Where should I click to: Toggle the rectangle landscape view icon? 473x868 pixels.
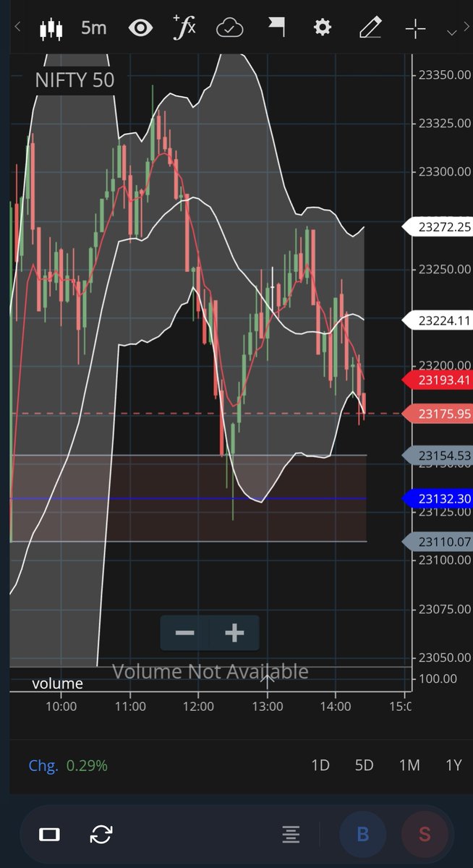tap(49, 835)
